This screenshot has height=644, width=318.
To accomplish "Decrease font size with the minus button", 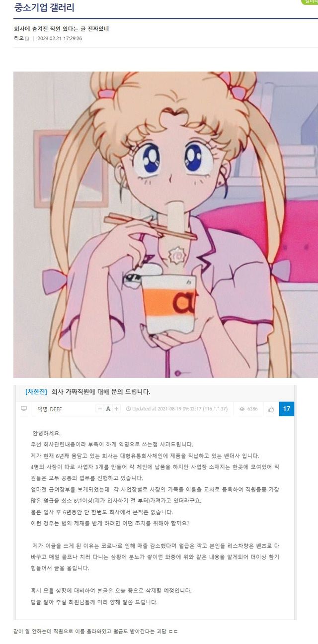I will click(x=100, y=409).
